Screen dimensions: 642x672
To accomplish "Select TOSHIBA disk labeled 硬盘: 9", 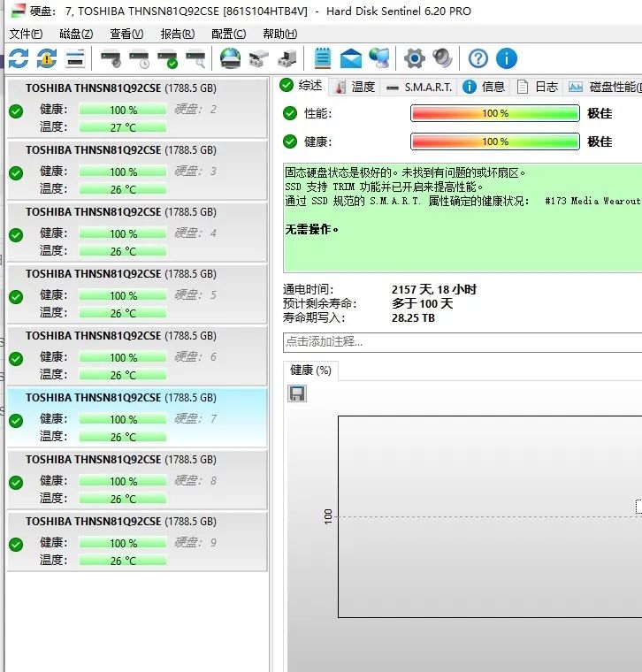I will pyautogui.click(x=137, y=541).
